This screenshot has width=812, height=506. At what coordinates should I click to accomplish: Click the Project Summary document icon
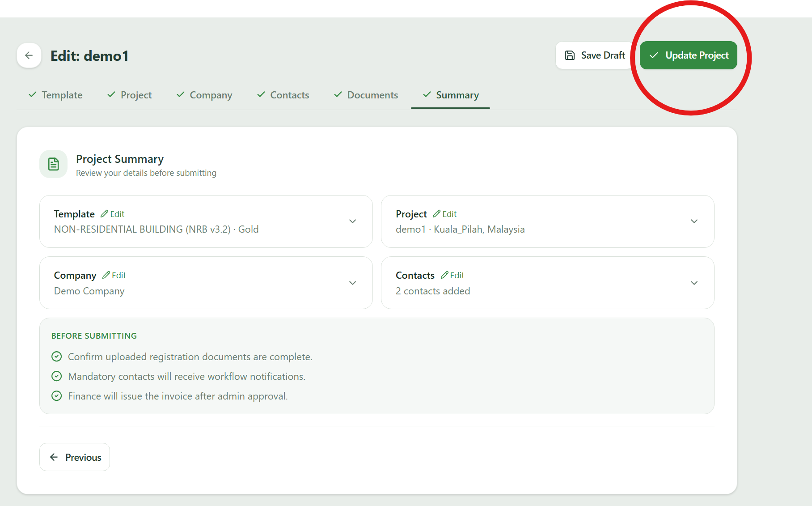(54, 164)
